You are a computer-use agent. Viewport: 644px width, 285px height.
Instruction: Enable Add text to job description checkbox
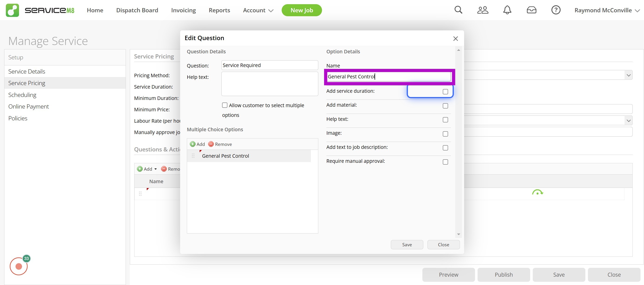445,148
